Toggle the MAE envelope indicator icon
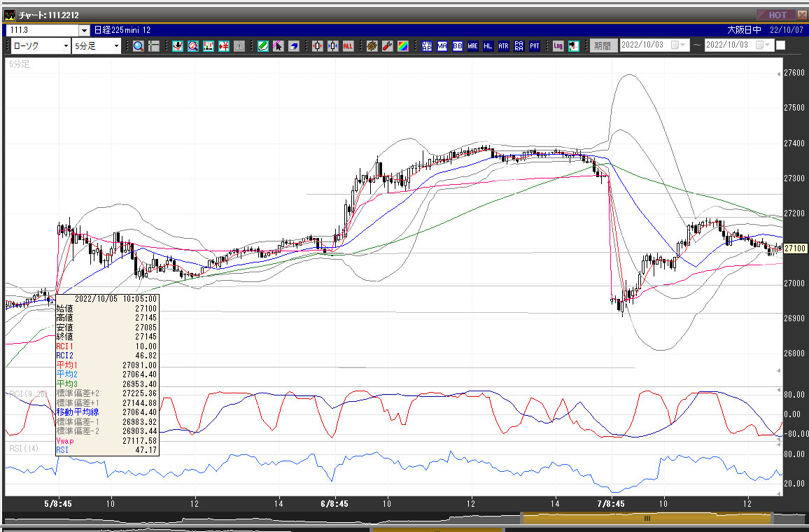This screenshot has width=809, height=532. click(472, 46)
